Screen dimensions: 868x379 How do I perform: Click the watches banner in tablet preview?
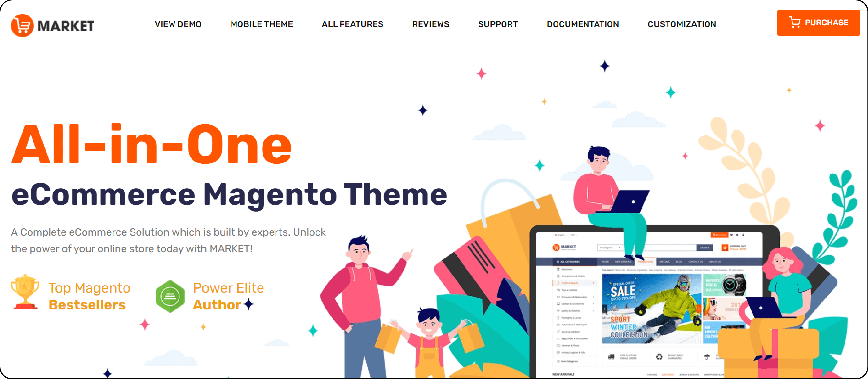pos(724,285)
